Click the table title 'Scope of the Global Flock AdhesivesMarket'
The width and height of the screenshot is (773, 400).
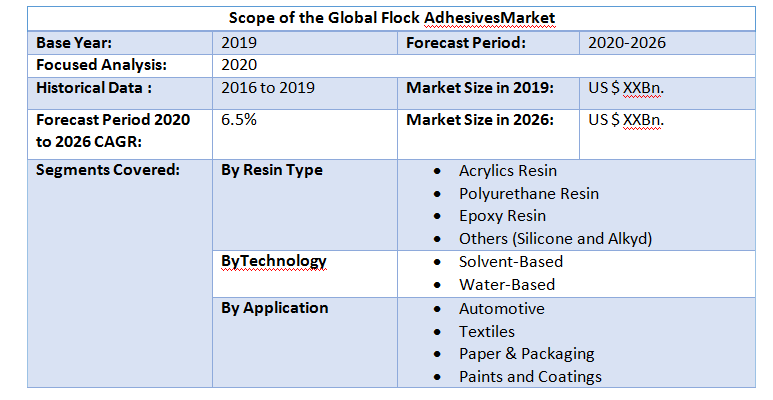(391, 18)
